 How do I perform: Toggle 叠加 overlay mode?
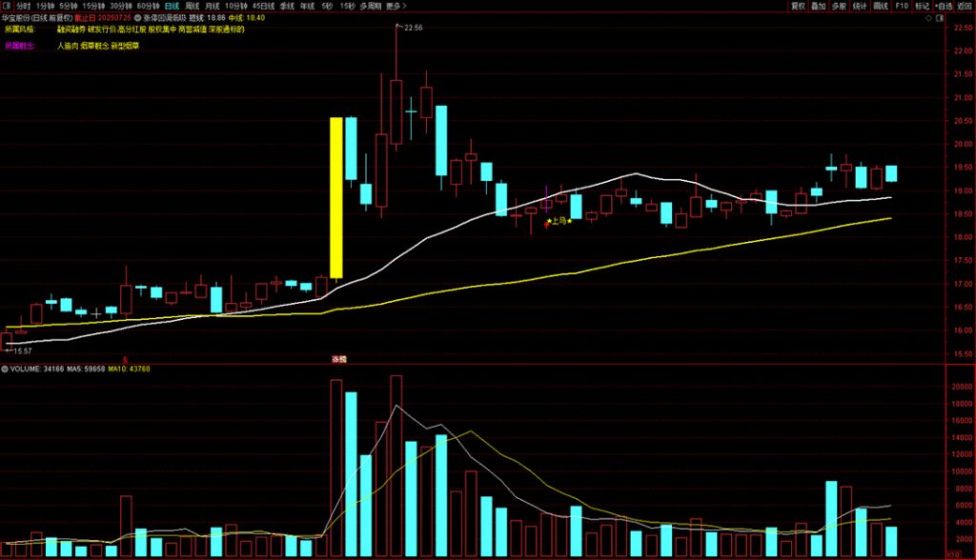point(819,6)
